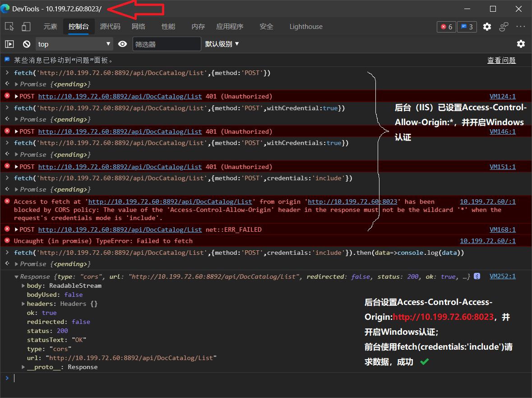Click the 查看问题 link
This screenshot has height=398, width=532.
(x=501, y=60)
